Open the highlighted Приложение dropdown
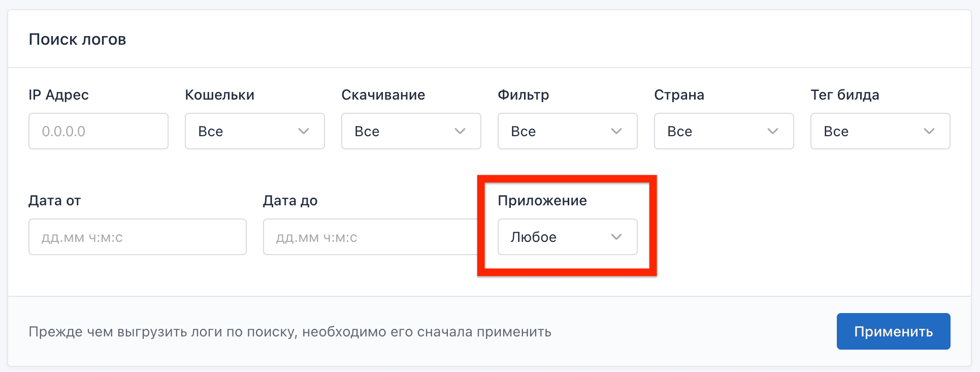This screenshot has width=980, height=372. [567, 237]
